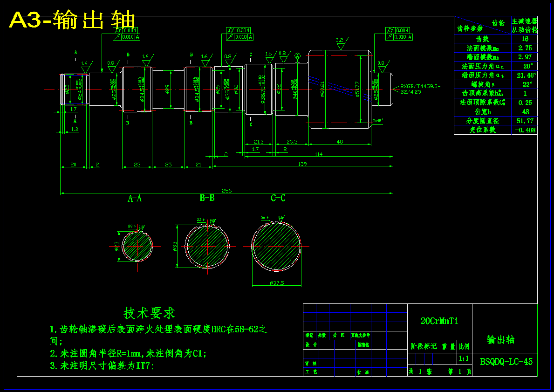Click the '重量' title block cell

pos(449,347)
